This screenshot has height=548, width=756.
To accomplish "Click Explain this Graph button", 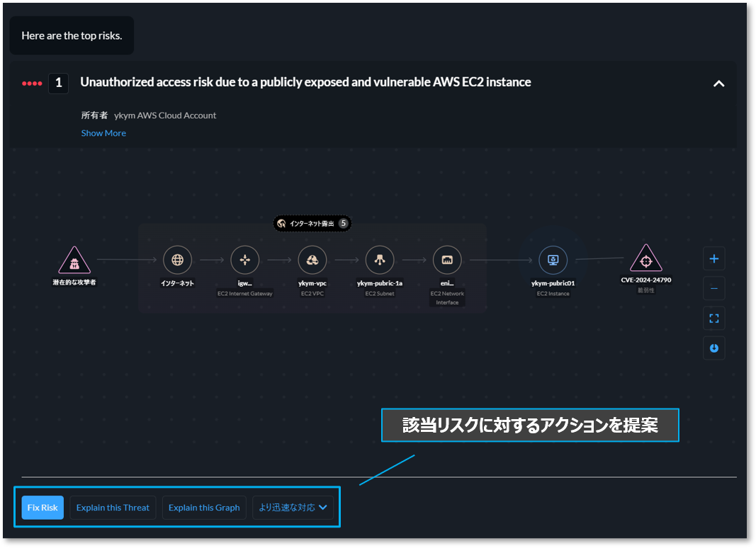I will 204,508.
